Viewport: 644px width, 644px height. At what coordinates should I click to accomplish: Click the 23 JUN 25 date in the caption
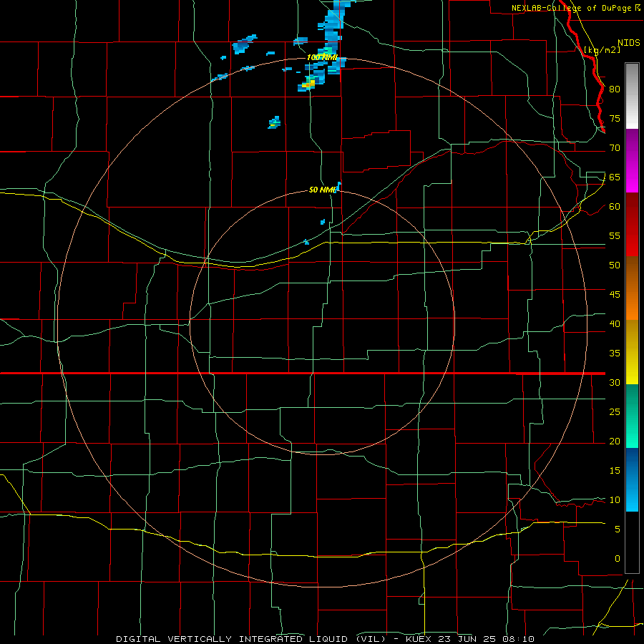click(x=466, y=639)
